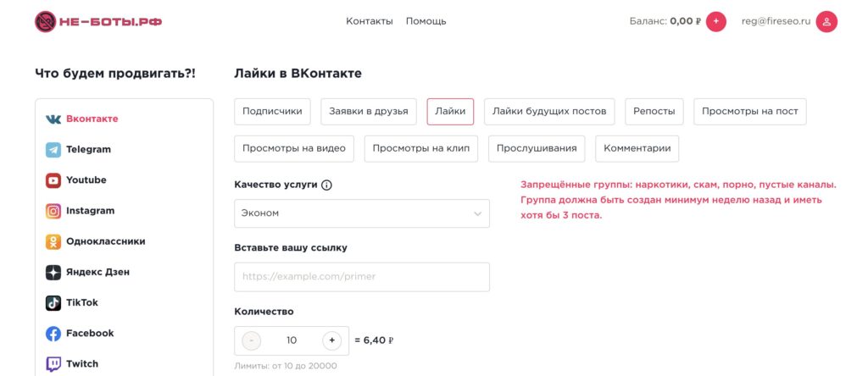This screenshot has width=868, height=376.
Task: Focus the Вставьте вашу ссылку input field
Action: 362,277
